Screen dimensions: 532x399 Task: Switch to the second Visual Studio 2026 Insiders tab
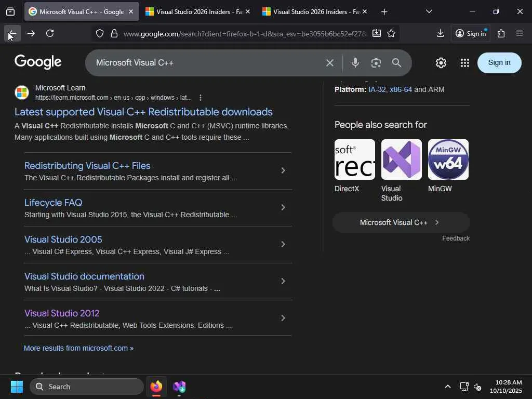(x=314, y=11)
